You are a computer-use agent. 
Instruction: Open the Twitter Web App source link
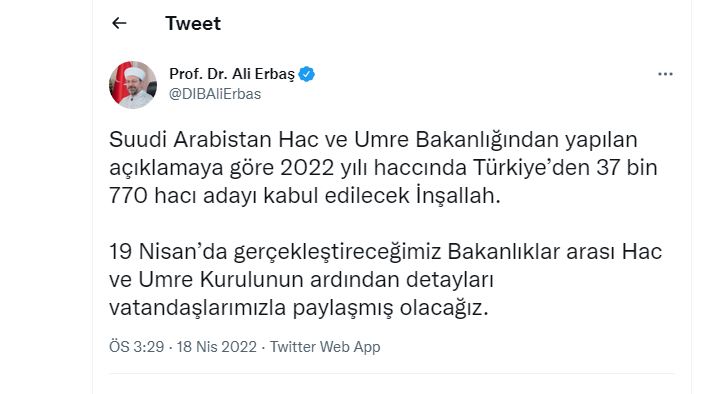click(x=325, y=347)
